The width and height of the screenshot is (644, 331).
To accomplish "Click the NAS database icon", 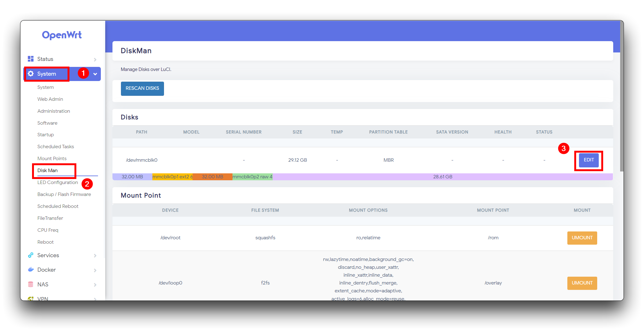I will click(x=30, y=284).
